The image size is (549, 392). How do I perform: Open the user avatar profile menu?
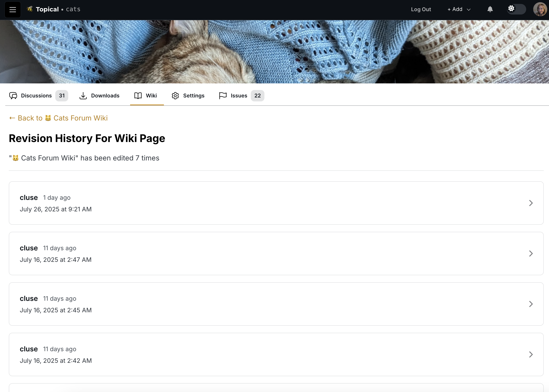click(x=540, y=9)
